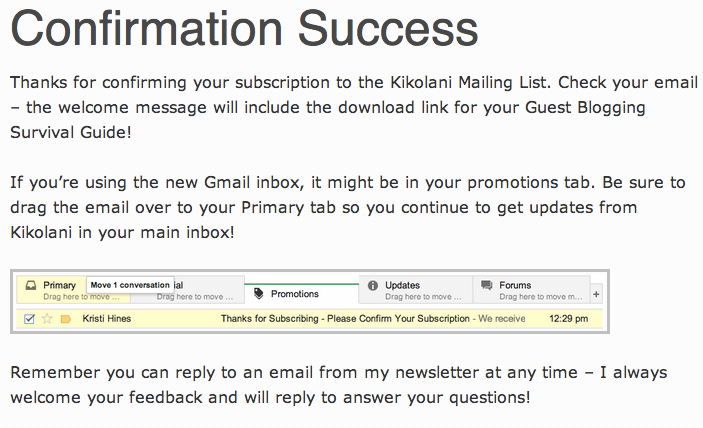
Task: Click the Gmail inbox screenshot image
Action: [x=309, y=301]
